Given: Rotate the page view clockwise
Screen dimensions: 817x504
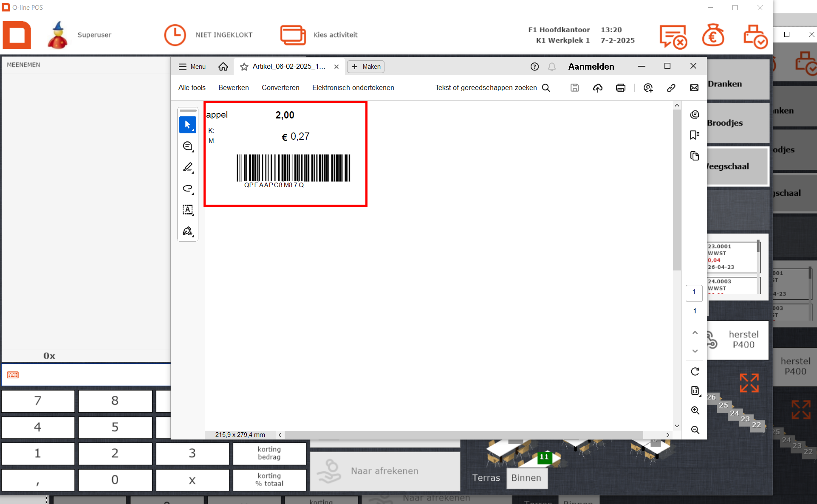Looking at the screenshot, I should (695, 372).
